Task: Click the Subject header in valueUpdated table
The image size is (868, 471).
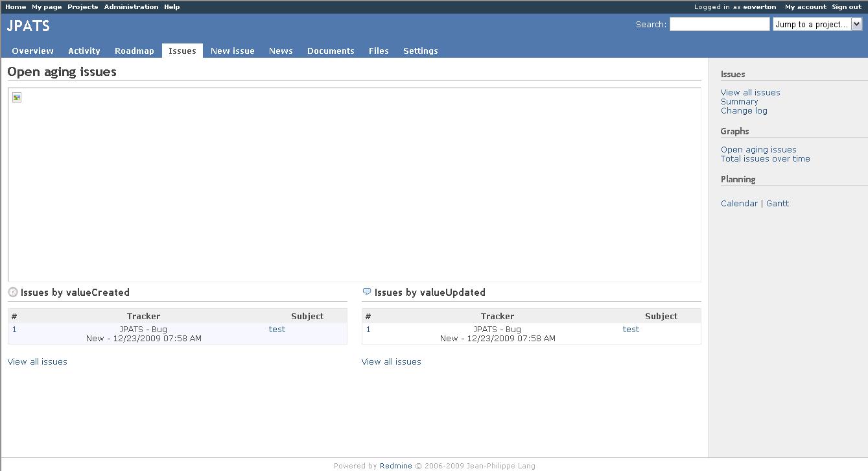Action: click(661, 316)
